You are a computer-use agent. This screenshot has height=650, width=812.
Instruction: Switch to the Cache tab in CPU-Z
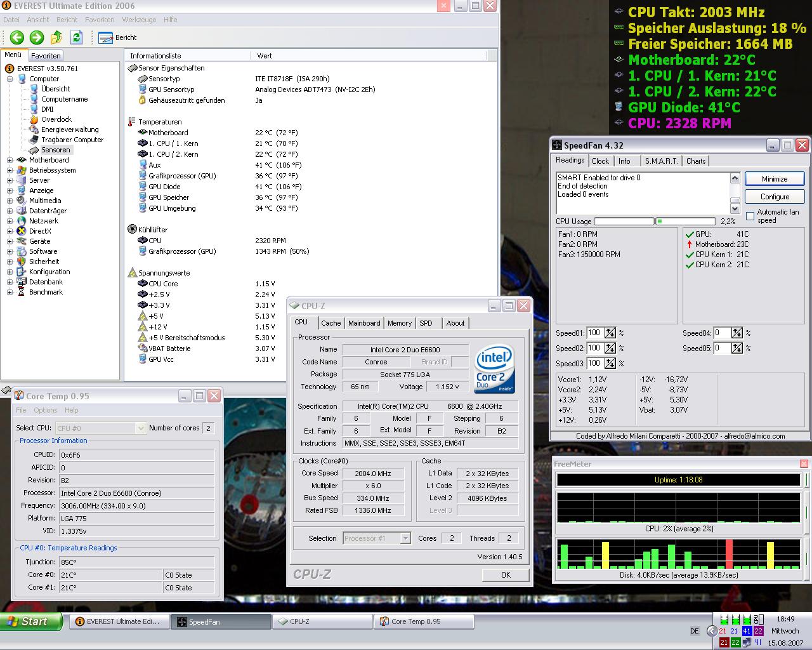pos(331,323)
